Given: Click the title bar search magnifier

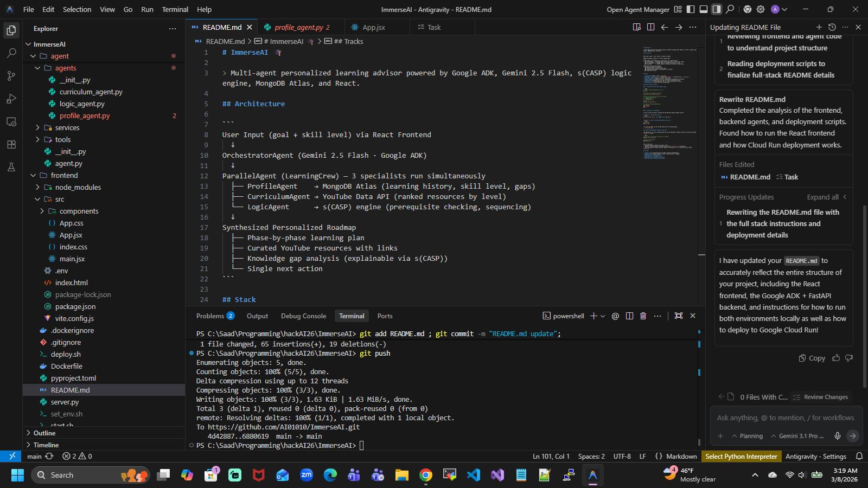Looking at the screenshot, I should 730,9.
